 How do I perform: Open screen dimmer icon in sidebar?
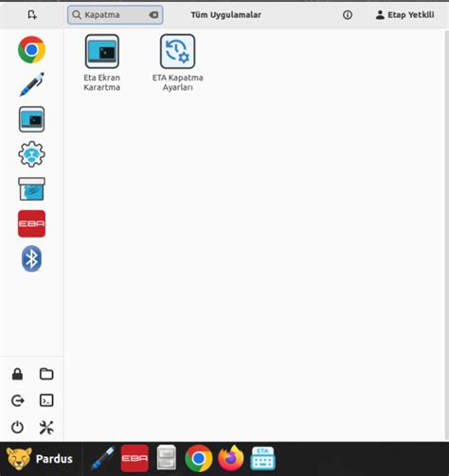pyautogui.click(x=31, y=119)
